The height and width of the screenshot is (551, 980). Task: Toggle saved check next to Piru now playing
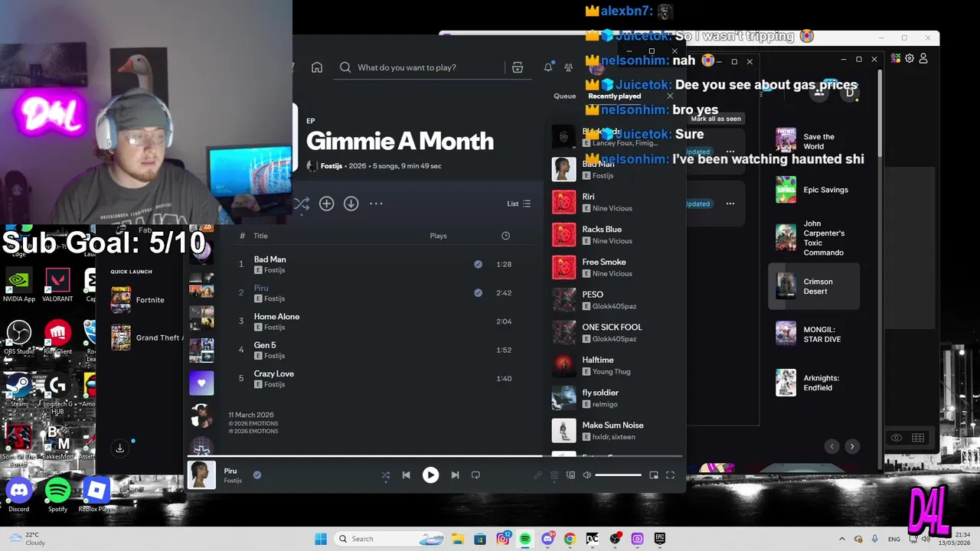[257, 475]
